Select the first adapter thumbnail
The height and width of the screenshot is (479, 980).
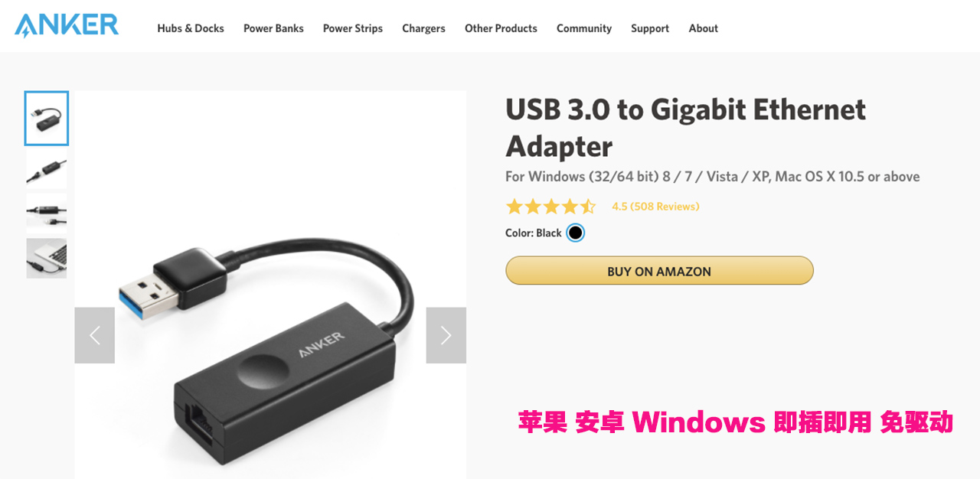click(47, 119)
